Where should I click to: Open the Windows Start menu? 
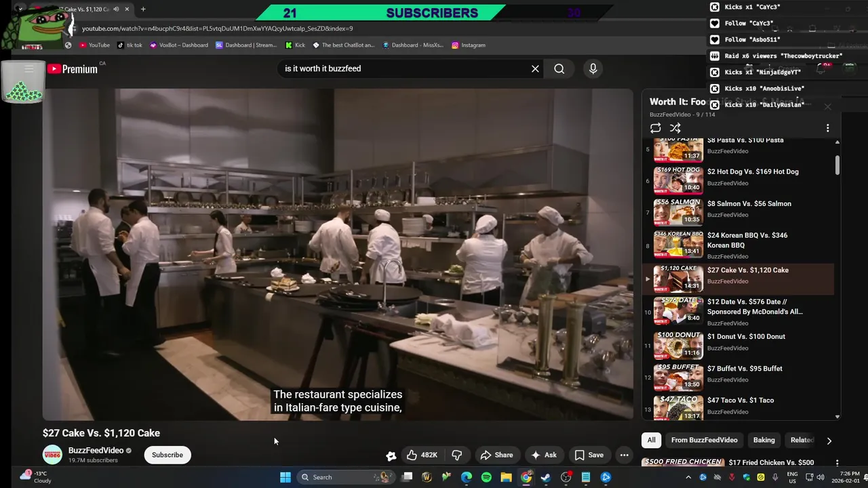[x=285, y=477]
